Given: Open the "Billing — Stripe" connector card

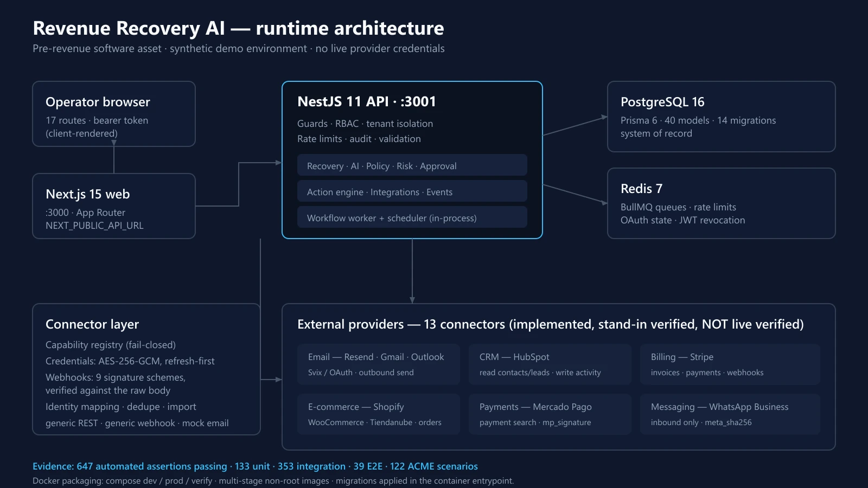Looking at the screenshot, I should pos(730,364).
